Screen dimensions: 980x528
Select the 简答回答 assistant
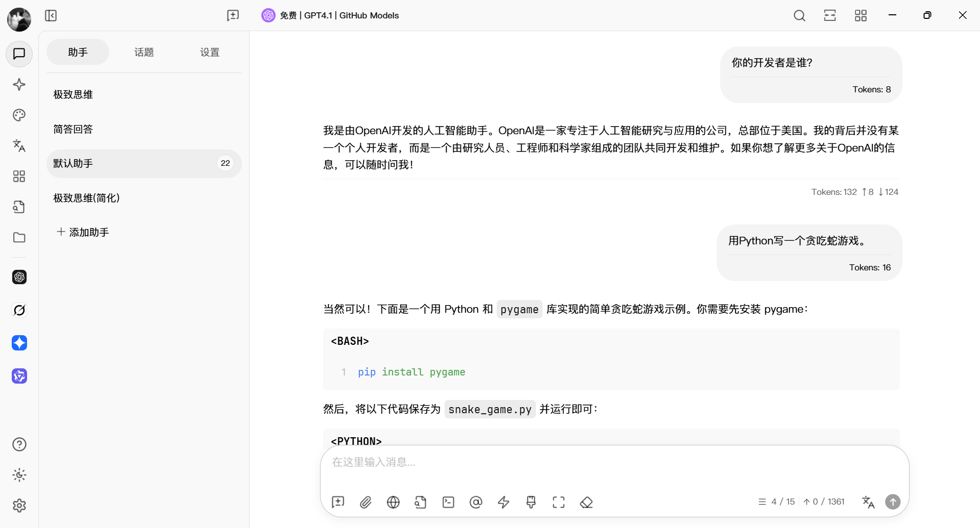[144, 129]
